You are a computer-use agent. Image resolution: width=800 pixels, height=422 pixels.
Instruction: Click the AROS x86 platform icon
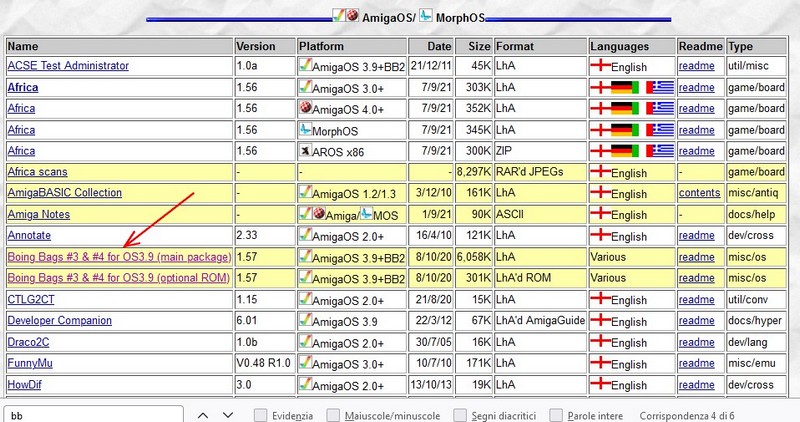305,151
